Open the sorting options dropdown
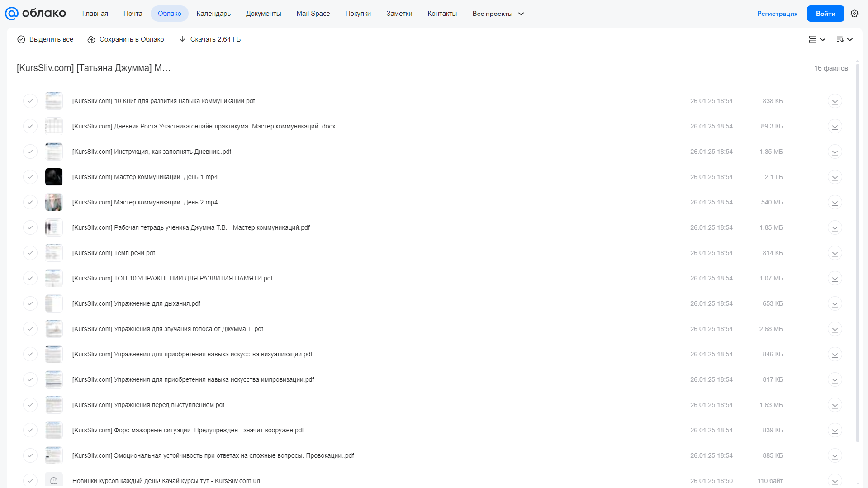The height and width of the screenshot is (488, 868). click(x=844, y=39)
